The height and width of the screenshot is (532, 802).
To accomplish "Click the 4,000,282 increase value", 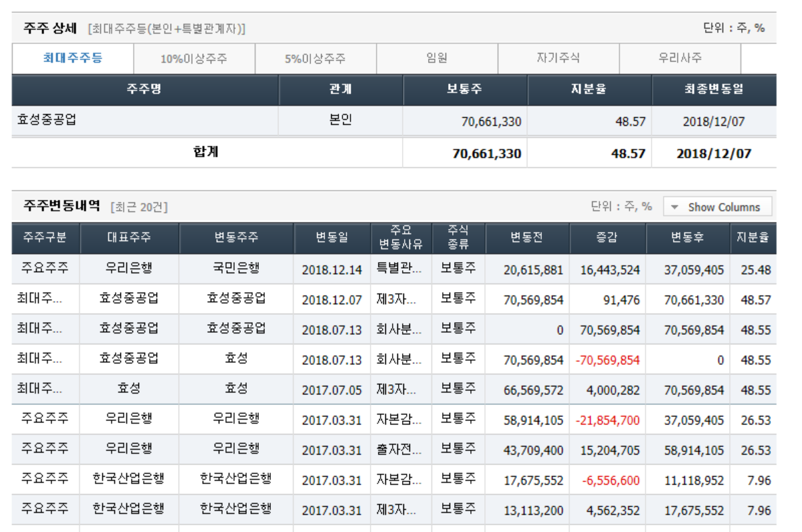I will pyautogui.click(x=613, y=390).
